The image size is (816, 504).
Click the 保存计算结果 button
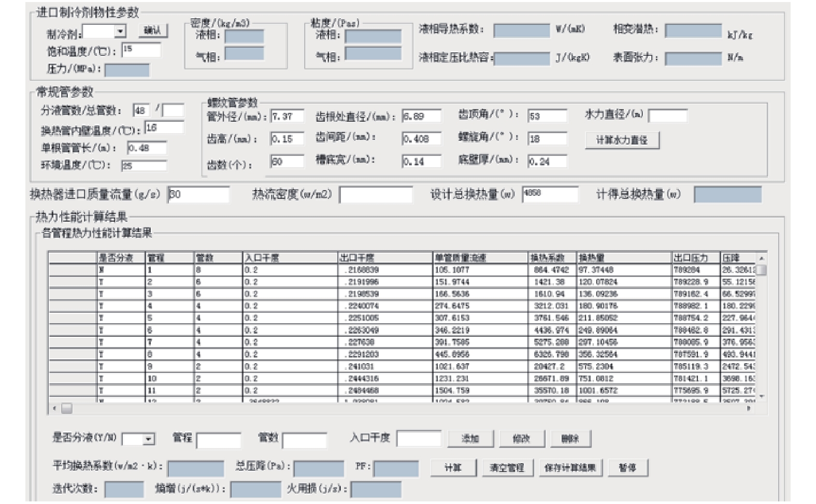pos(570,468)
